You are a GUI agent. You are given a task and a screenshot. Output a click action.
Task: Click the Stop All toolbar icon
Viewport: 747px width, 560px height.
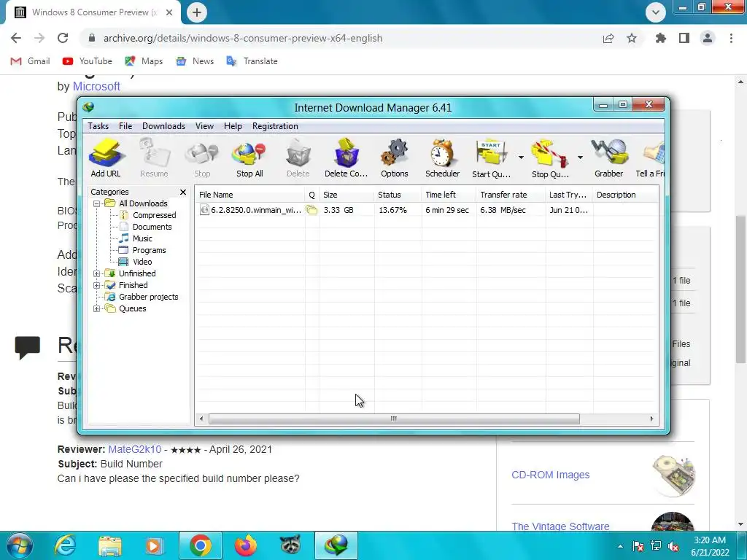(249, 157)
